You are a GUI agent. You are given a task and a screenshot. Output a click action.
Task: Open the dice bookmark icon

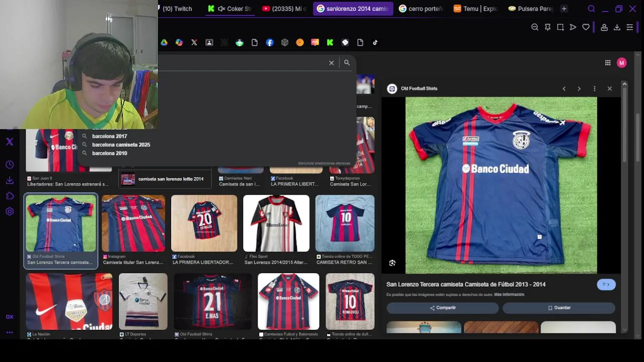345,43
